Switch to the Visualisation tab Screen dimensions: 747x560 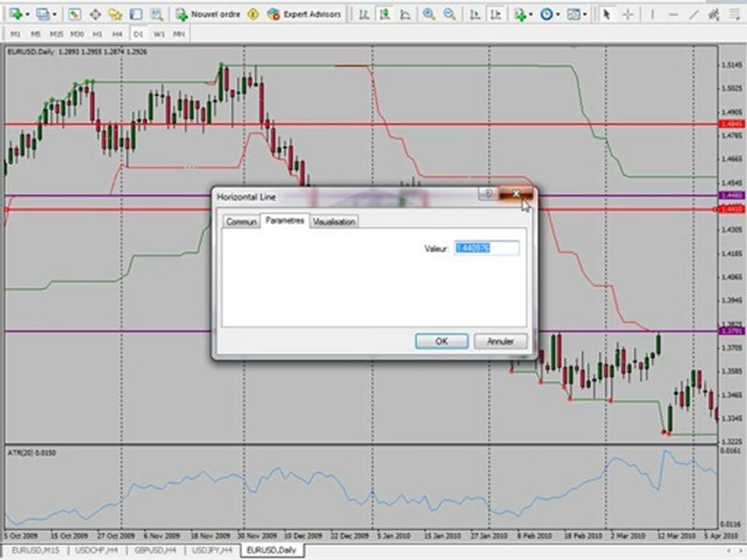334,222
